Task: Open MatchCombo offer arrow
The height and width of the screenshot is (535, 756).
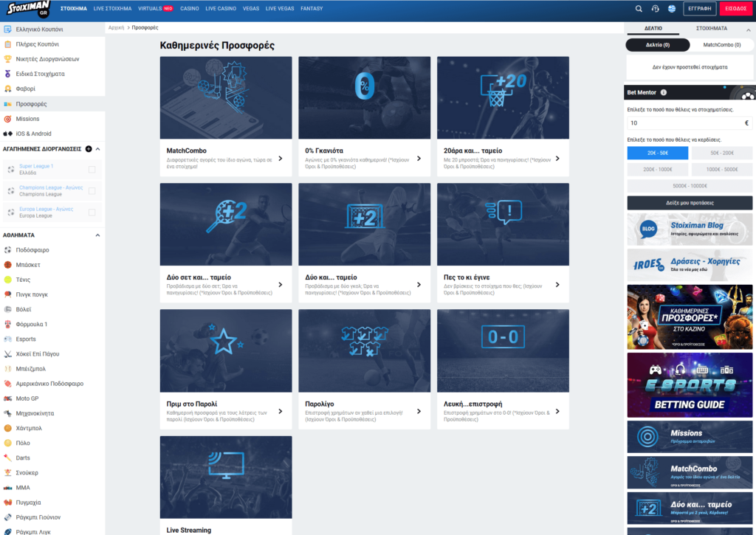Action: coord(281,159)
